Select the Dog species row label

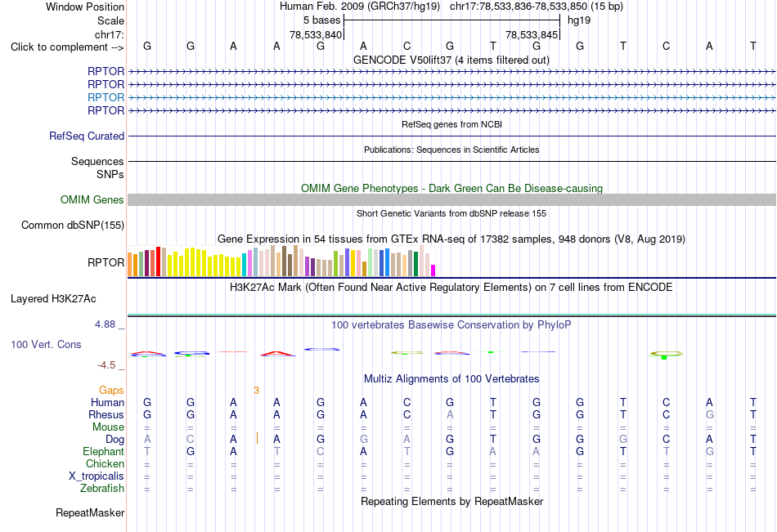click(115, 440)
